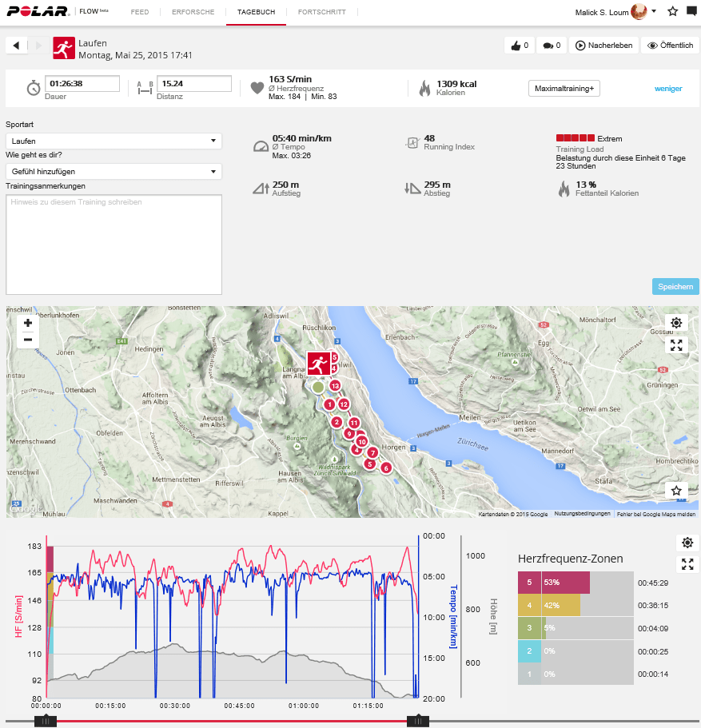
Task: Open the map settings gear icon
Action: 675,322
